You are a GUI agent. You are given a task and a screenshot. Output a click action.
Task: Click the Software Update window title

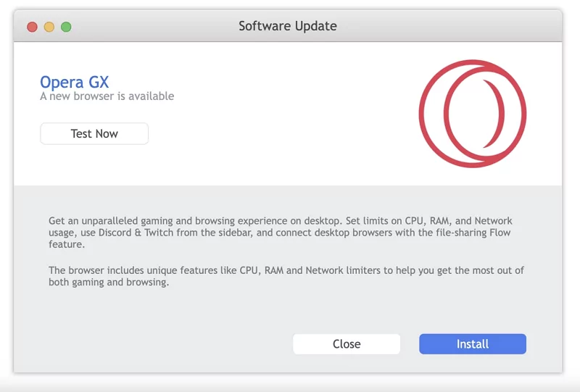point(287,26)
